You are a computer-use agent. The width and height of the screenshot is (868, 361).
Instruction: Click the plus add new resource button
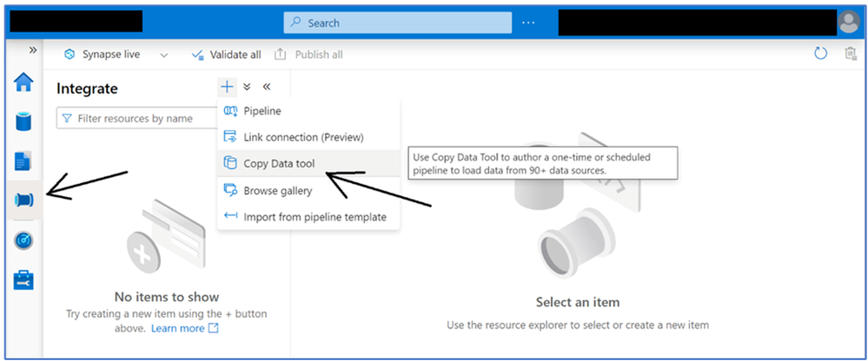tap(227, 87)
